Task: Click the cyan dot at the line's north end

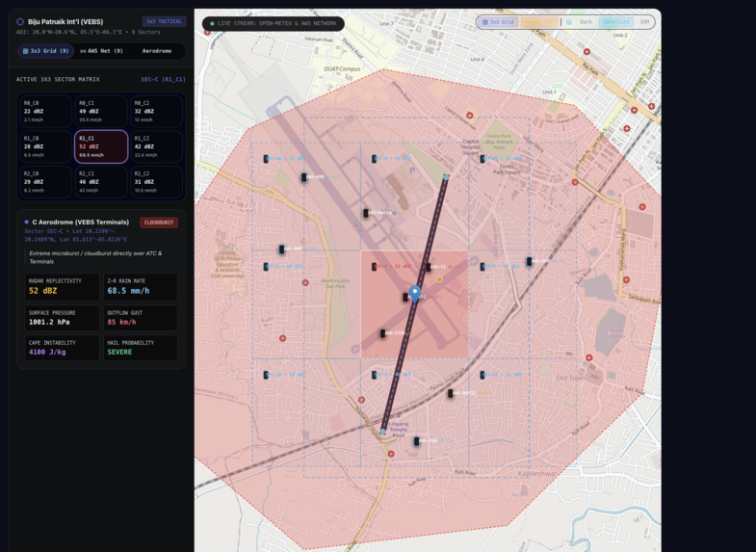Action: (x=446, y=177)
